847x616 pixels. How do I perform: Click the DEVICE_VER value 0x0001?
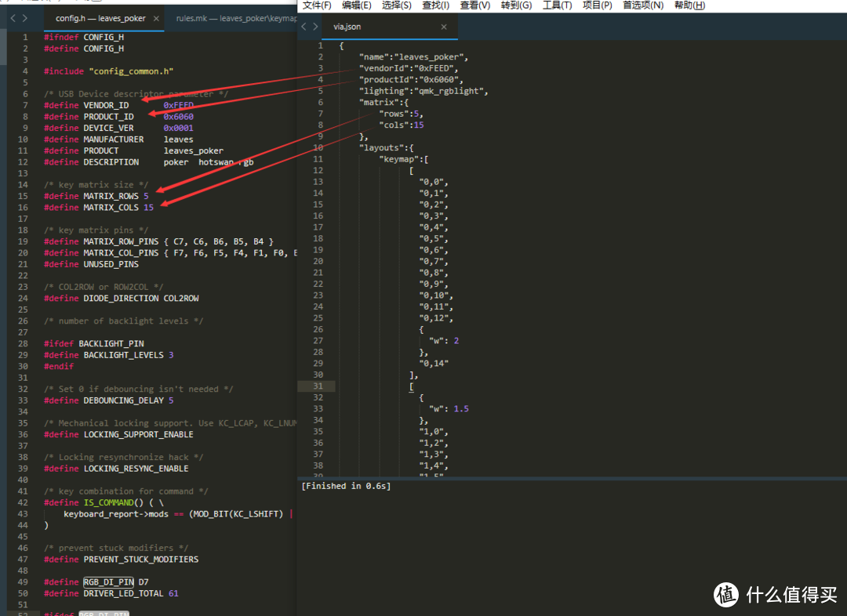coord(178,128)
